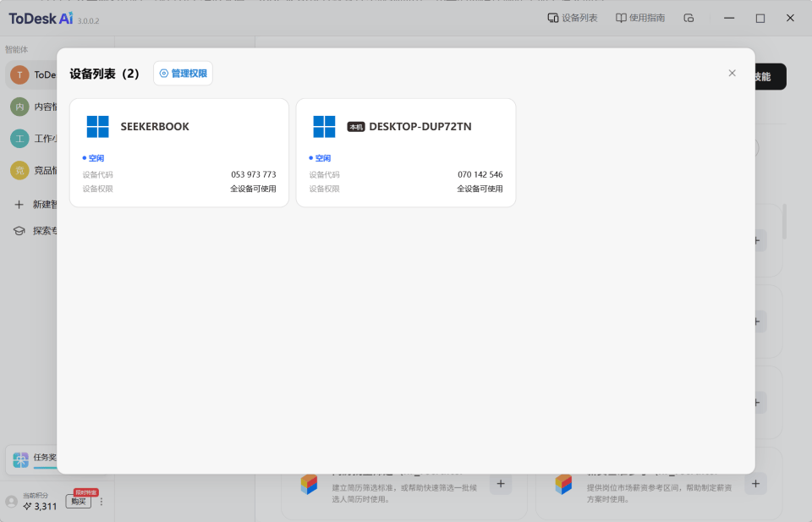The height and width of the screenshot is (522, 812).
Task: Click 全设备可使用 on the DESKTOP-DUP72TN card
Action: [480, 189]
